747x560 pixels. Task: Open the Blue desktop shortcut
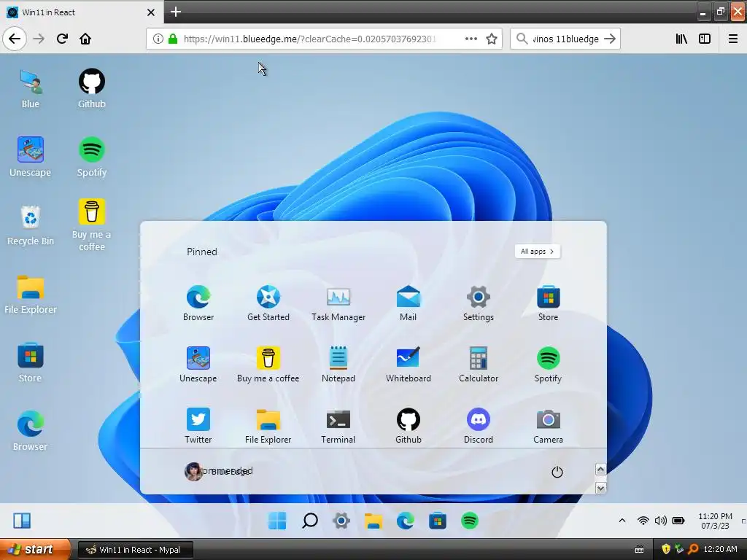(31, 88)
